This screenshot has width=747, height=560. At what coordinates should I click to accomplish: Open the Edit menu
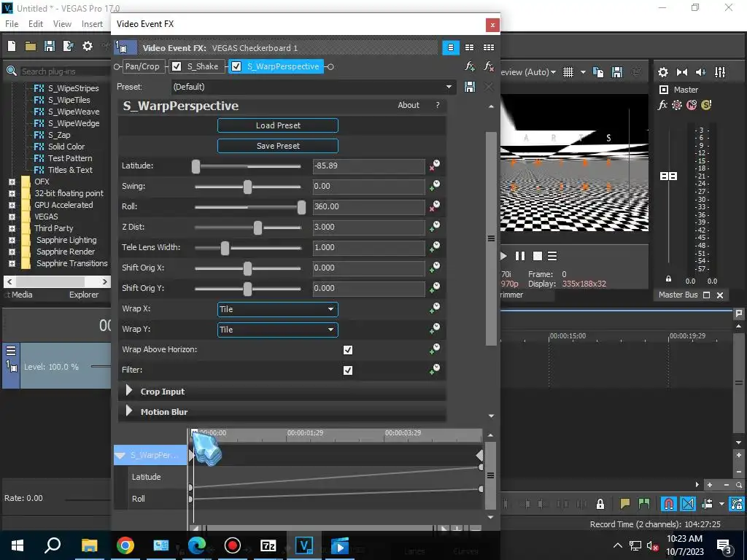pos(36,24)
